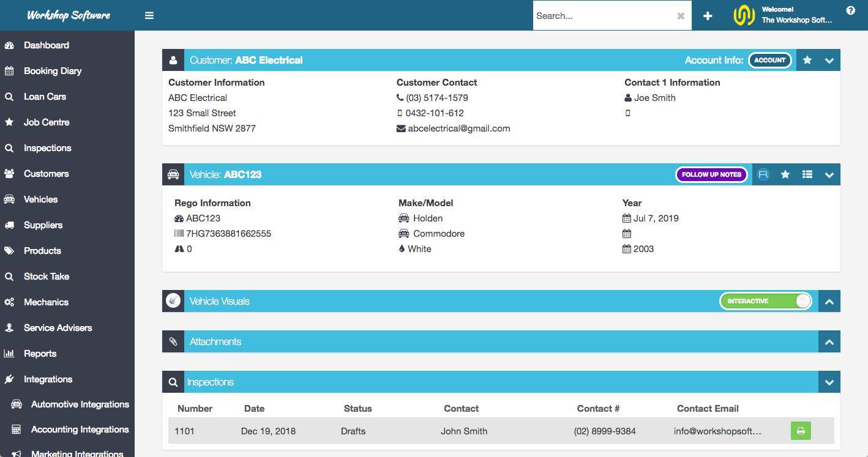Open the Inspections section in the sidebar
Image resolution: width=868 pixels, height=457 pixels.
point(47,147)
